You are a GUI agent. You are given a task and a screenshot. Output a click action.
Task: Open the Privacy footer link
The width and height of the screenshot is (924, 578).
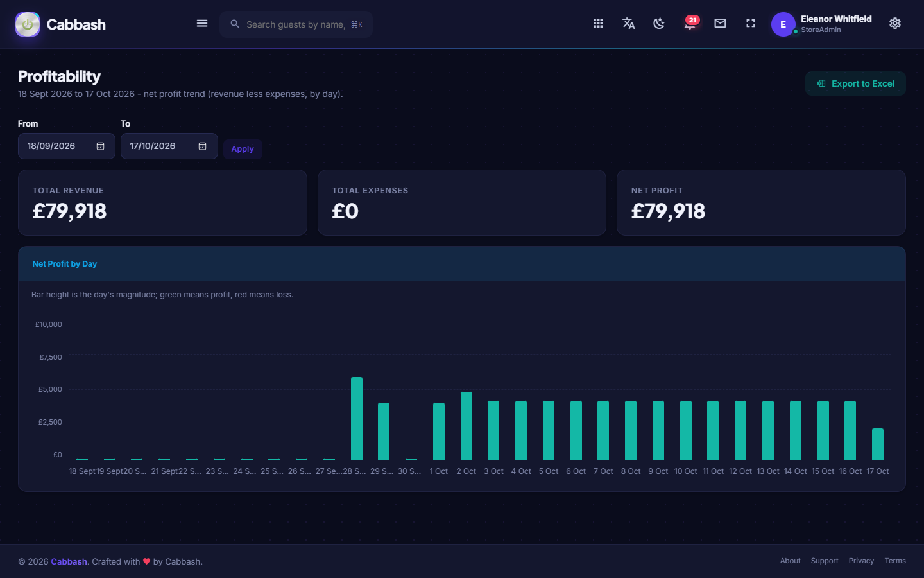pyautogui.click(x=861, y=561)
